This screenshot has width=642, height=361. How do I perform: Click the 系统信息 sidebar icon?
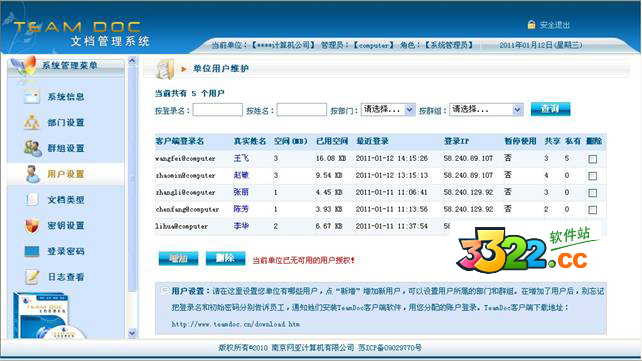tap(32, 97)
